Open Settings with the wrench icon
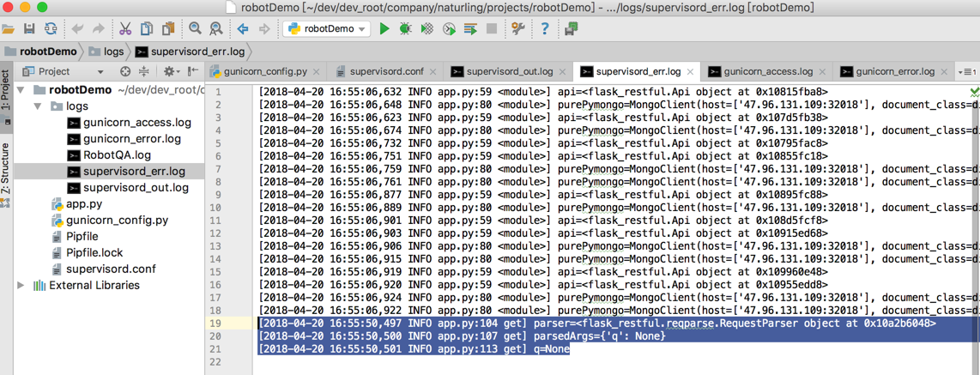This screenshot has height=375, width=980. (x=518, y=29)
